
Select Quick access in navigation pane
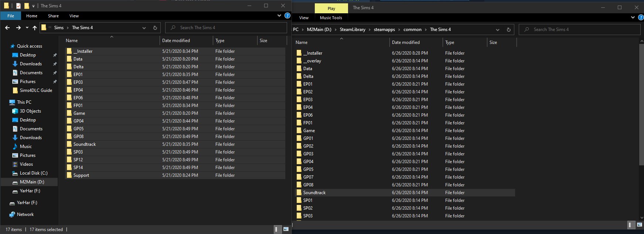pos(30,46)
